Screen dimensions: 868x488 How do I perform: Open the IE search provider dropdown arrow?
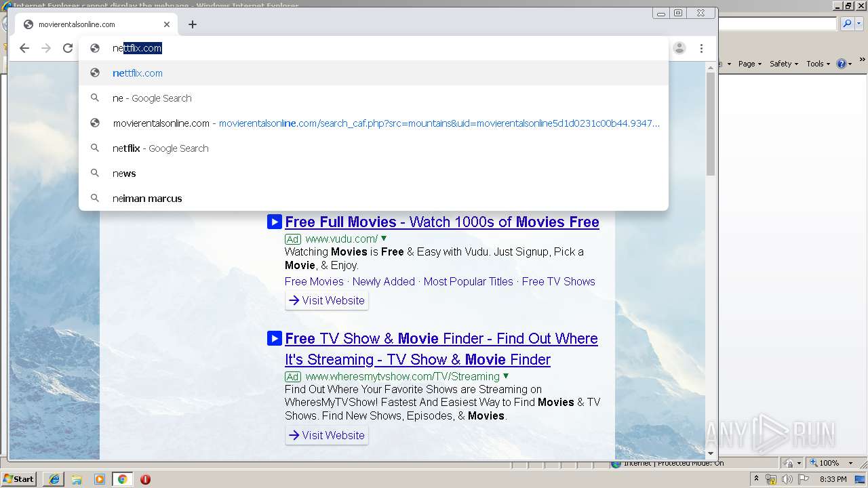tap(858, 24)
